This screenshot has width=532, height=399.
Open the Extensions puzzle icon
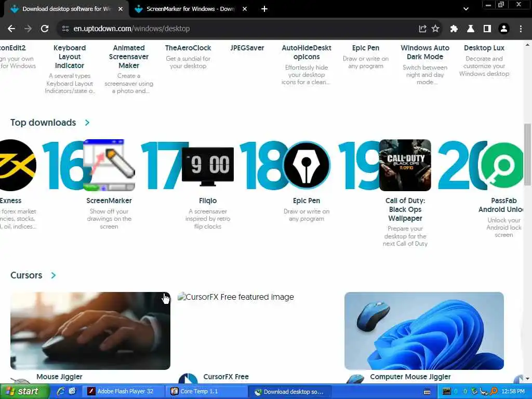point(454,29)
